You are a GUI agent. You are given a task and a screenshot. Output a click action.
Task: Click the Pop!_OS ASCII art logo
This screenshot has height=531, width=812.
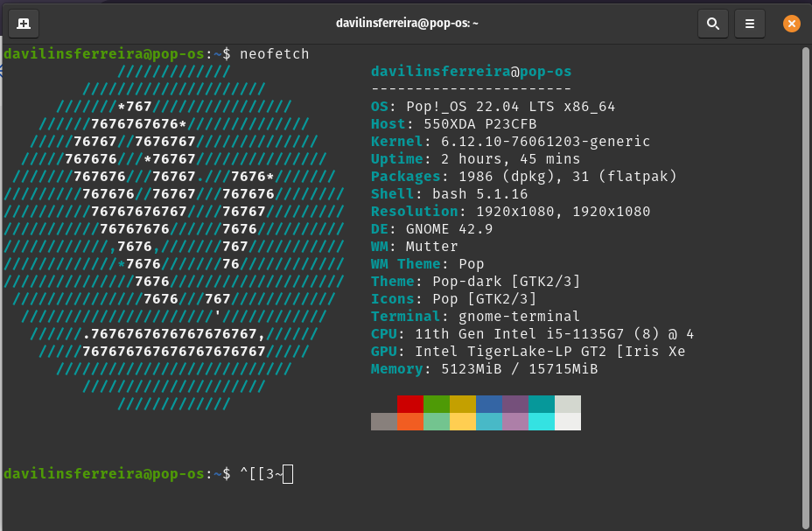click(174, 238)
